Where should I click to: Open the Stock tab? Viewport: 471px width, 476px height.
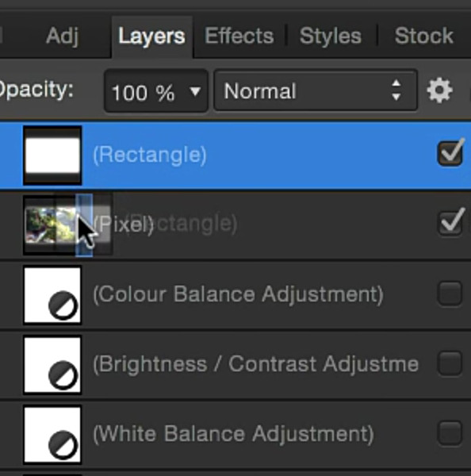click(x=424, y=36)
